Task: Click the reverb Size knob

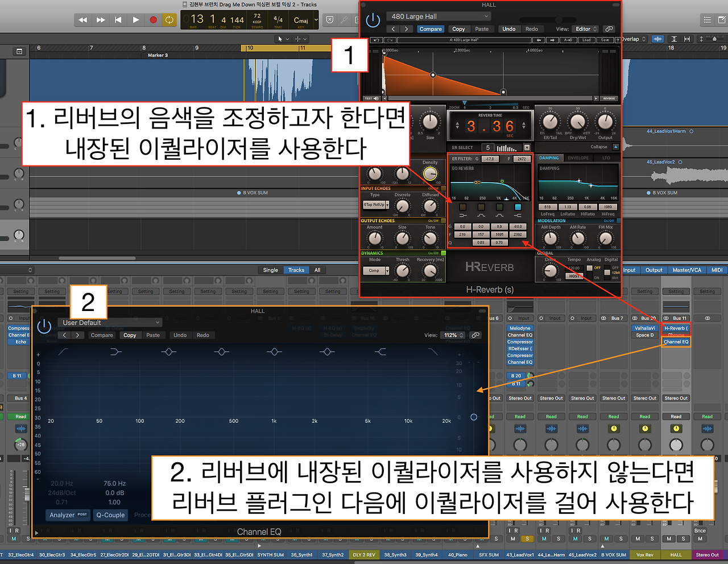Action: (430, 122)
